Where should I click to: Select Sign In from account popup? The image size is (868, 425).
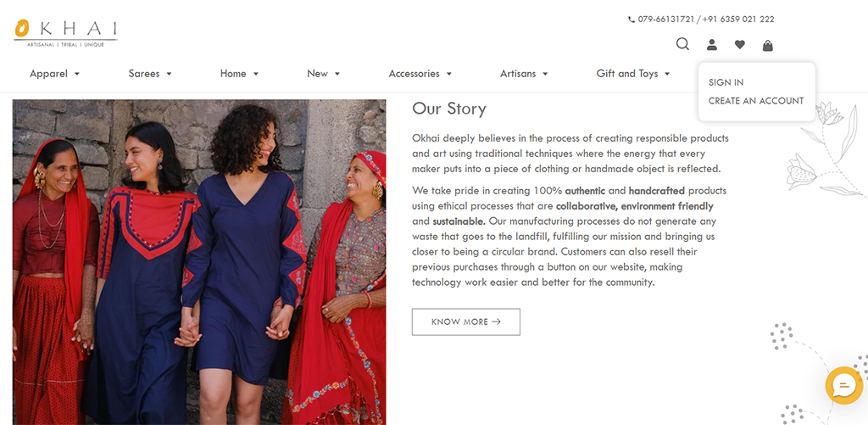tap(726, 82)
